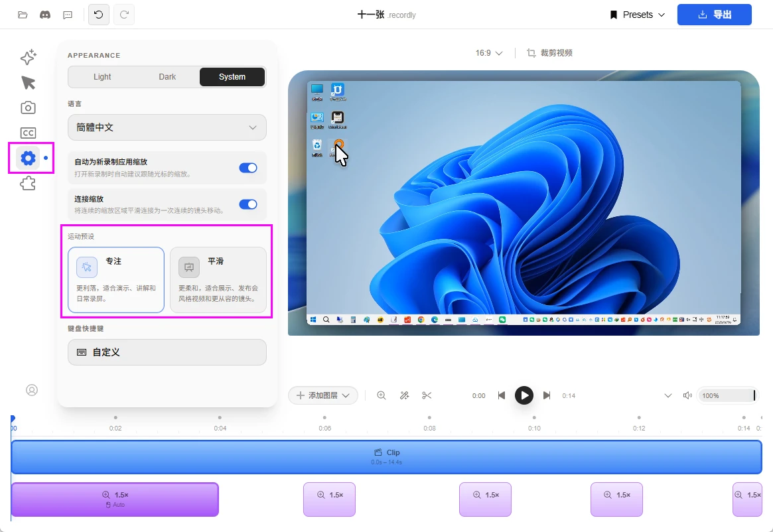Screen dimensions: 773x532
Task: Click the 0:10 timeline marker
Action: (x=534, y=428)
